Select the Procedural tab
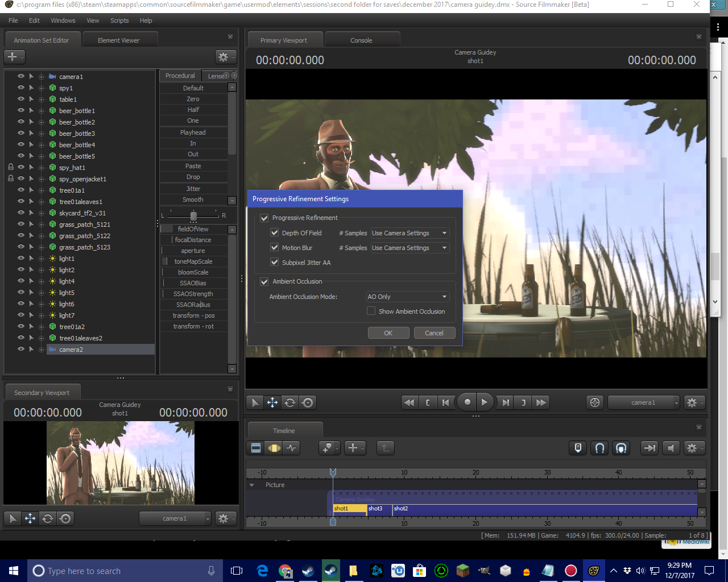 [180, 76]
